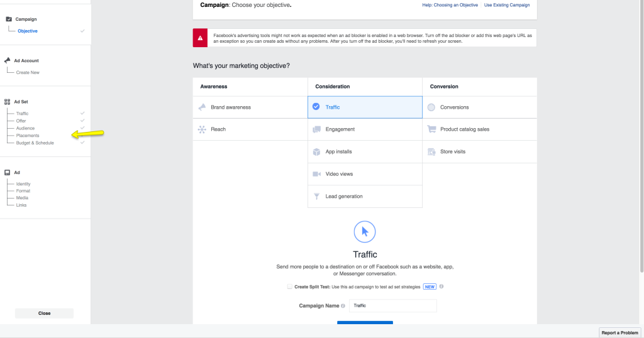The width and height of the screenshot is (644, 338).
Task: Open Objective under Campaign in sidebar
Action: (x=28, y=31)
